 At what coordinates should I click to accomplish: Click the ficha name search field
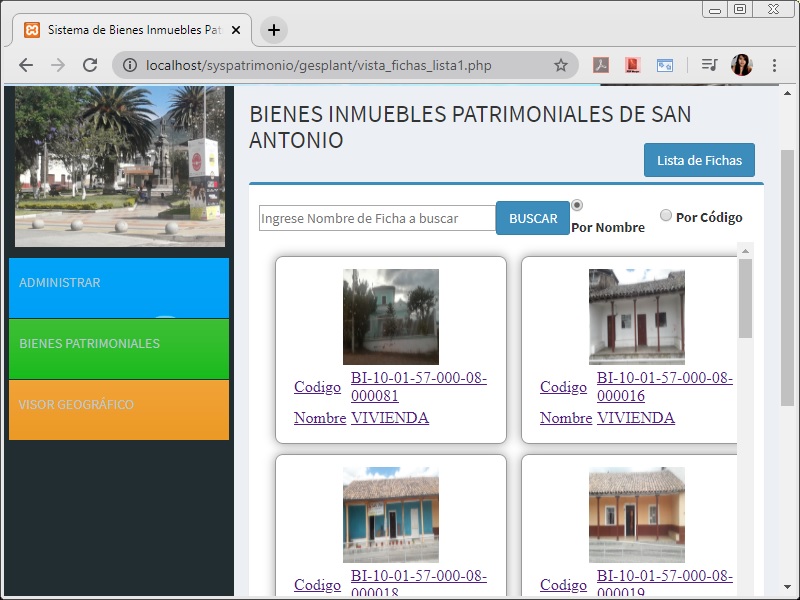(x=378, y=218)
